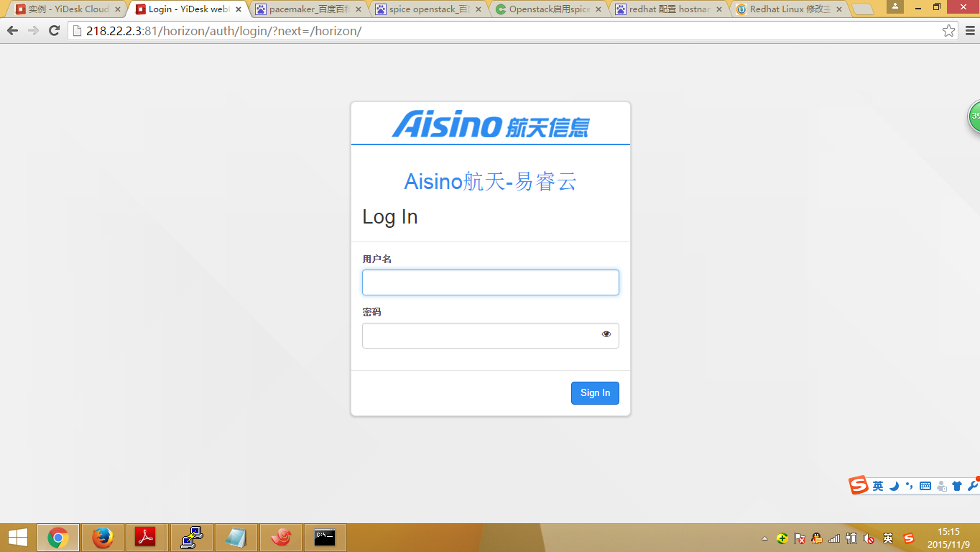Launch Firefox from taskbar

103,538
